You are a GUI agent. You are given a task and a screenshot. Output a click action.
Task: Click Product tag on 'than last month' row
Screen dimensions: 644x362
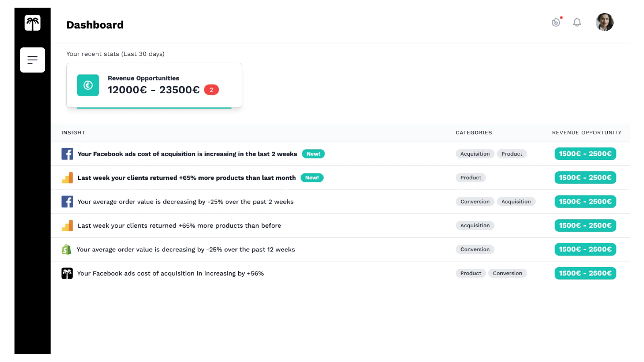[471, 178]
